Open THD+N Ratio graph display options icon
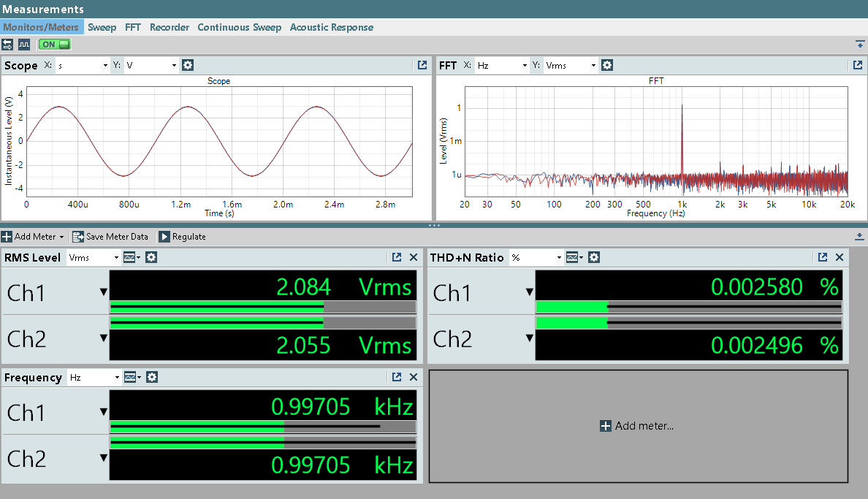The width and height of the screenshot is (868, 499). pyautogui.click(x=574, y=257)
